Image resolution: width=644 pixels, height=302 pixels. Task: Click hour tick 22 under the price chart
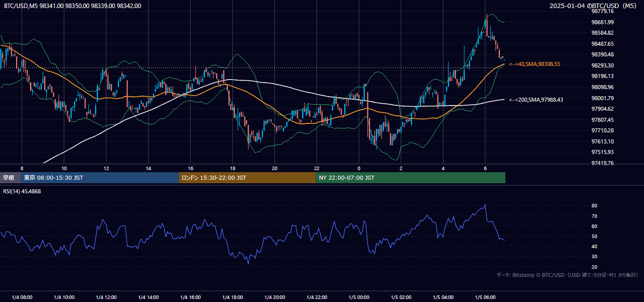[x=316, y=168]
